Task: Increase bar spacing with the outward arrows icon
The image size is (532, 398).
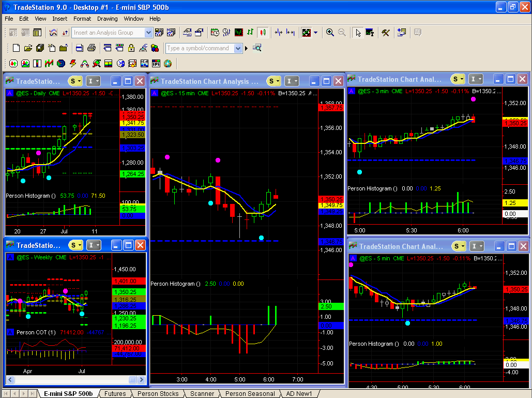Action: point(291,33)
